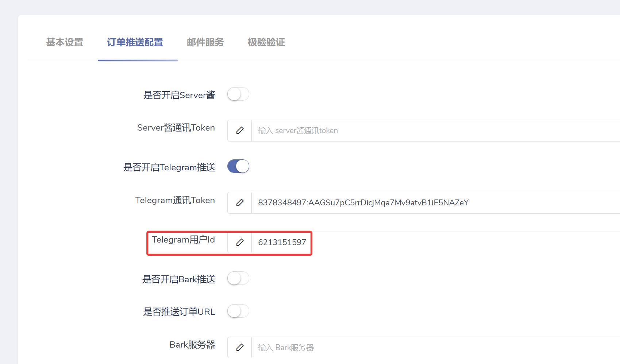Focus the Bark服务器 input box
620x364 pixels.
coord(436,347)
